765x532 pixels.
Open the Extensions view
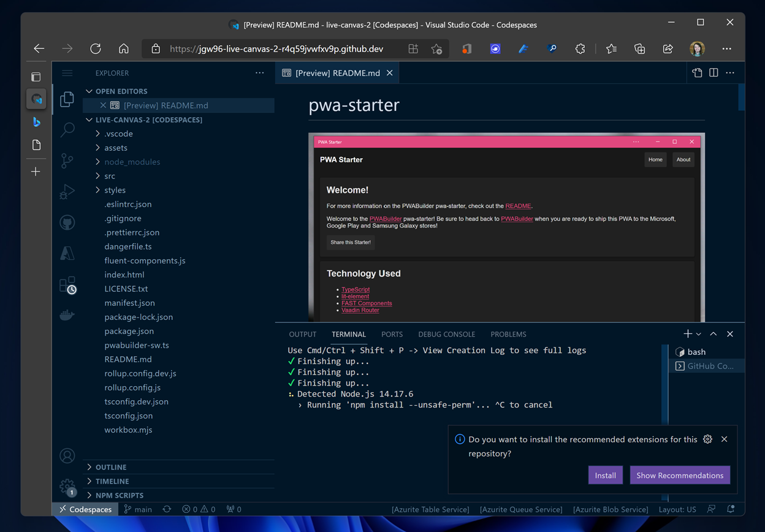67,284
